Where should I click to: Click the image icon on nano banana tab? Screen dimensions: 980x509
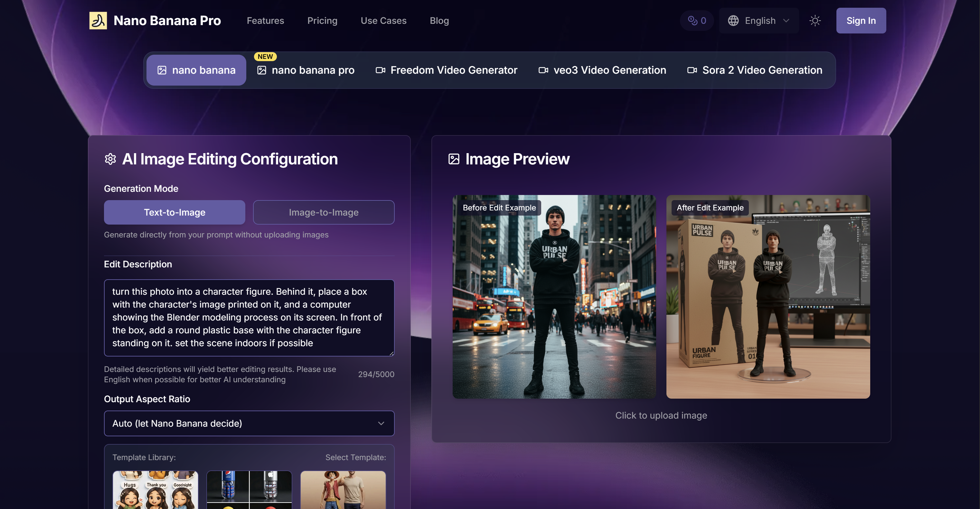[162, 70]
